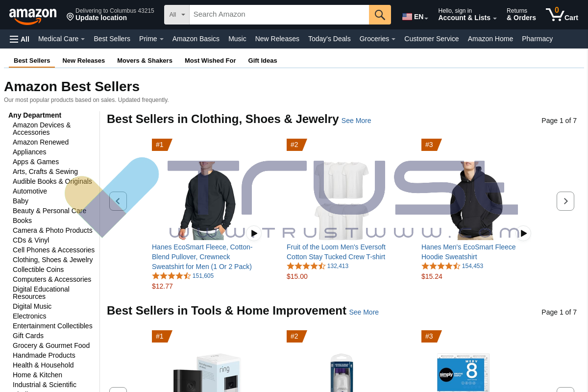Play video for Hanes crewneck sweatshirt

254,233
